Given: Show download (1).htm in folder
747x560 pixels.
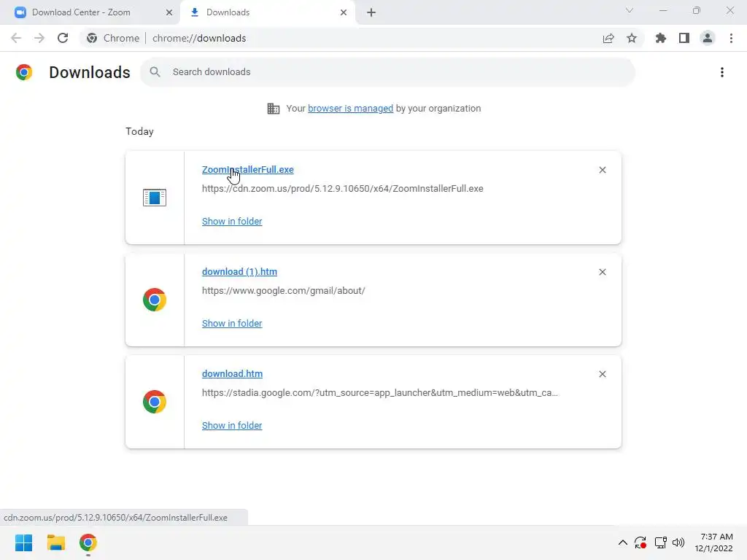Looking at the screenshot, I should pyautogui.click(x=232, y=323).
